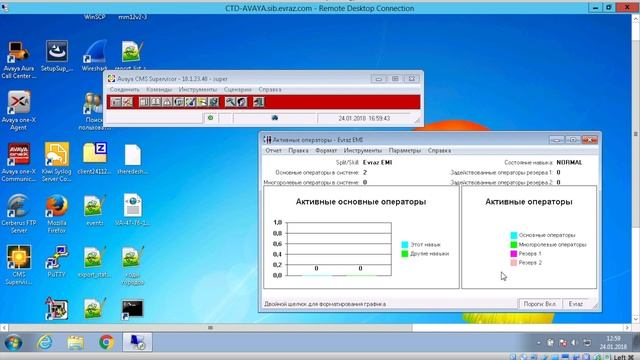The width and height of the screenshot is (640, 360).
Task: Click the green connection status indicator
Action: [x=211, y=118]
